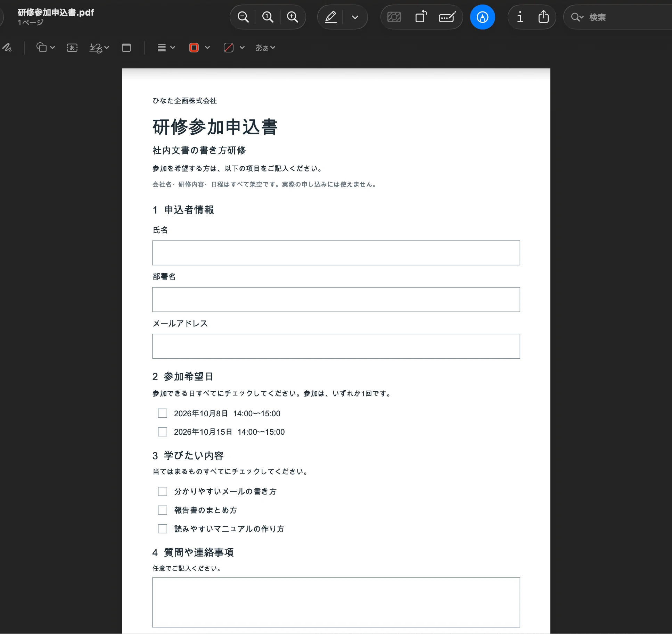Open the line style dropdown
Screen dimensions: 672x634
click(x=166, y=48)
